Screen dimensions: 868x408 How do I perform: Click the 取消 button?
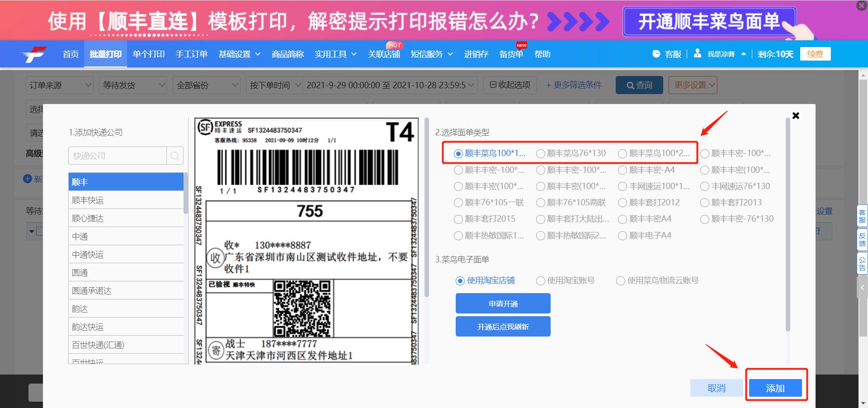click(x=717, y=388)
